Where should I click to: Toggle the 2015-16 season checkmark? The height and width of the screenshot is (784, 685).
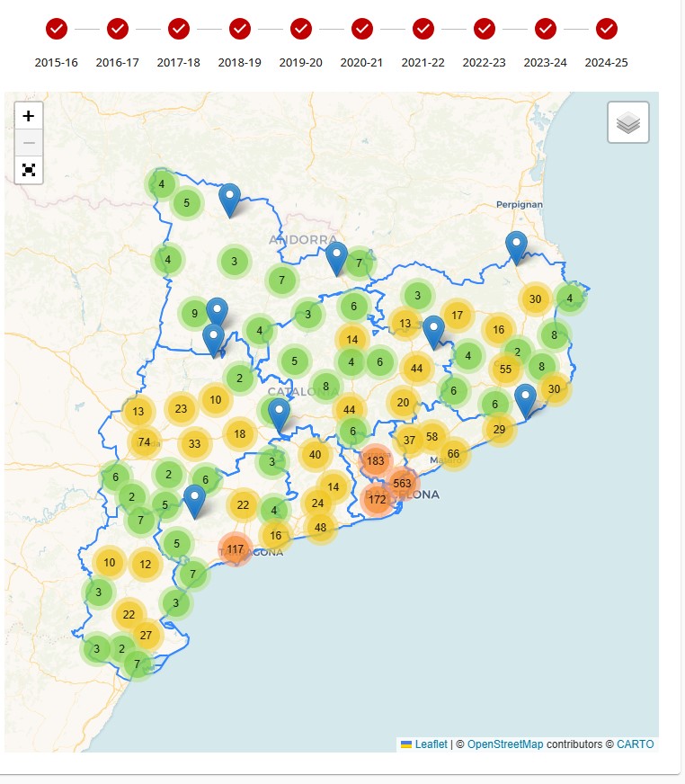[x=57, y=29]
